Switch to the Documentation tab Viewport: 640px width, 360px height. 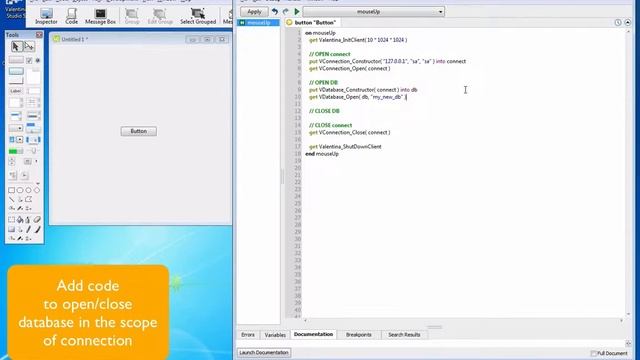coord(313,334)
